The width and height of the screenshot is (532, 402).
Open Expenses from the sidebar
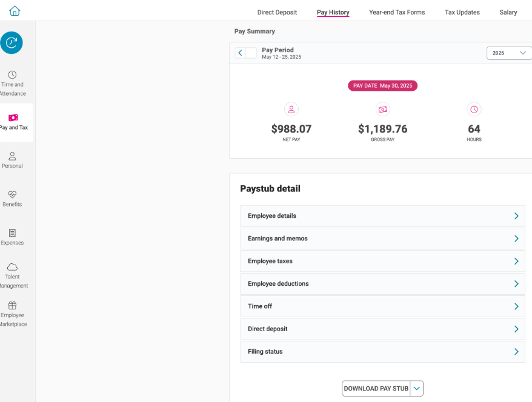click(12, 237)
